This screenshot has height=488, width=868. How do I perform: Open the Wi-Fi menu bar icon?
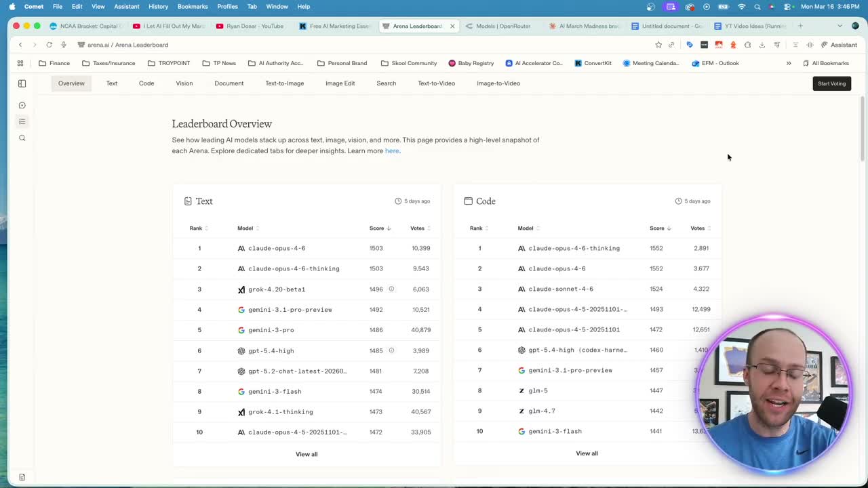(x=741, y=7)
